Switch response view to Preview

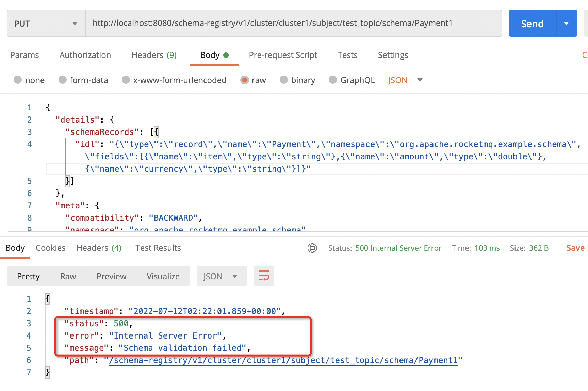(111, 276)
